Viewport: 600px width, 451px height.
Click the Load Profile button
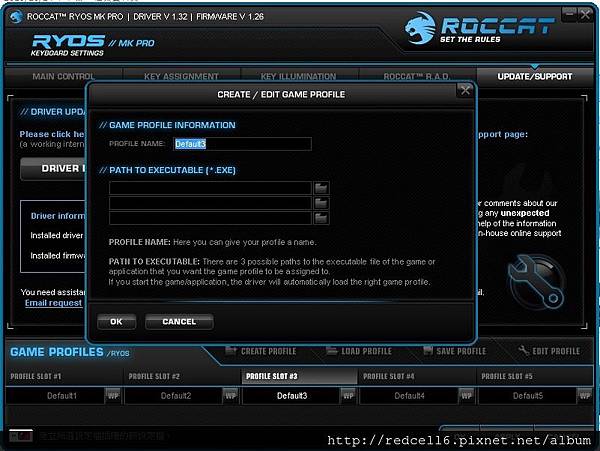click(359, 351)
